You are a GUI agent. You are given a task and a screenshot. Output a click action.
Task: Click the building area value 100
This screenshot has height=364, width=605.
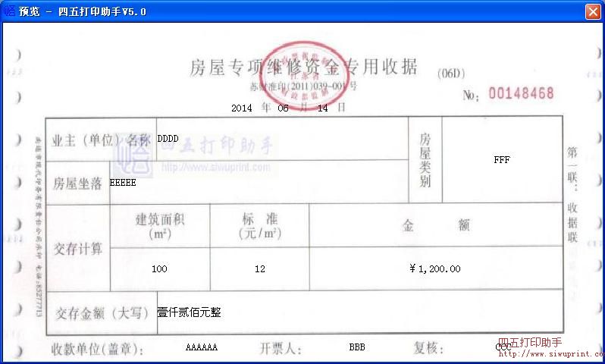coord(159,268)
